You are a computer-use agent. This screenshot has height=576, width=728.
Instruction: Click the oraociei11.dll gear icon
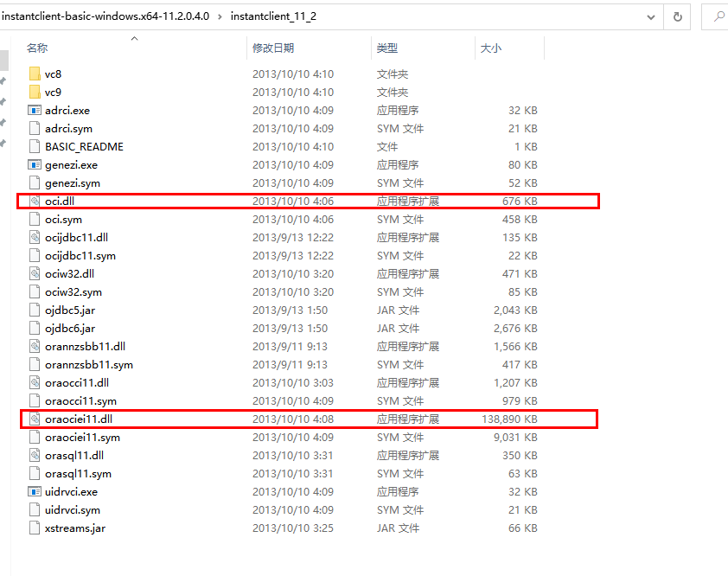35,419
